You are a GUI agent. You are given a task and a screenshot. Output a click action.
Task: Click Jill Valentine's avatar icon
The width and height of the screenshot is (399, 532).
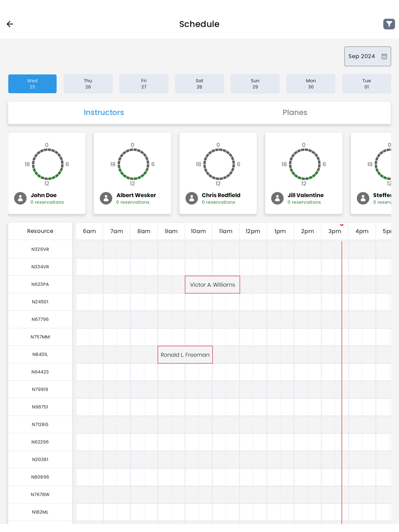(x=277, y=198)
